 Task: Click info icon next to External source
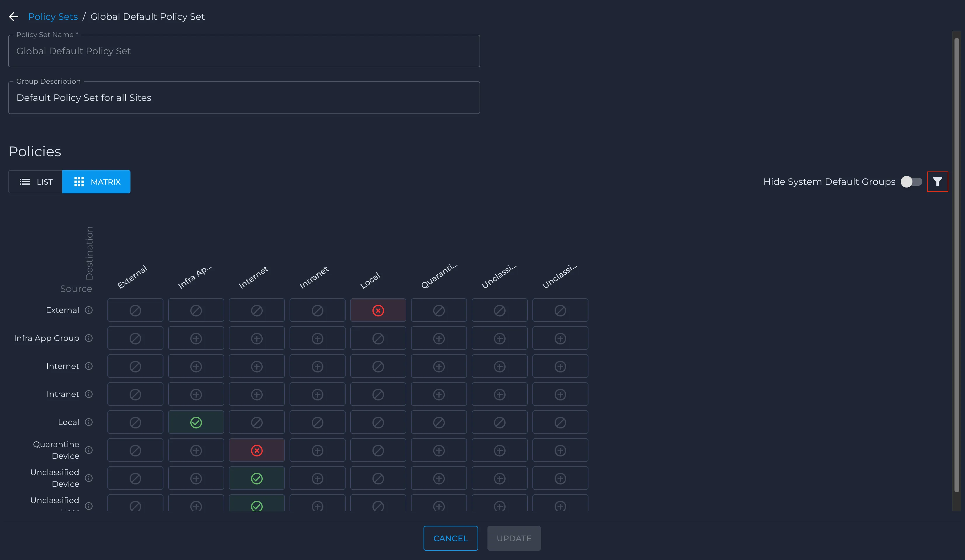point(89,310)
